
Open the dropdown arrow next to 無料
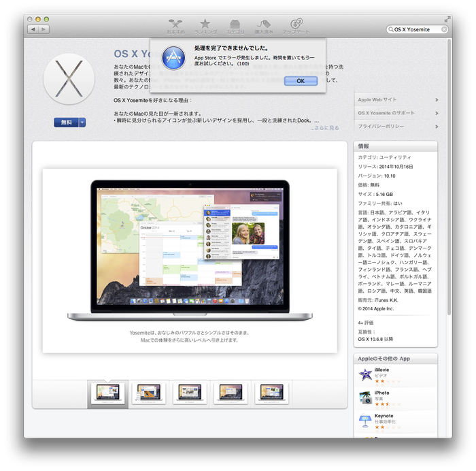tap(82, 123)
